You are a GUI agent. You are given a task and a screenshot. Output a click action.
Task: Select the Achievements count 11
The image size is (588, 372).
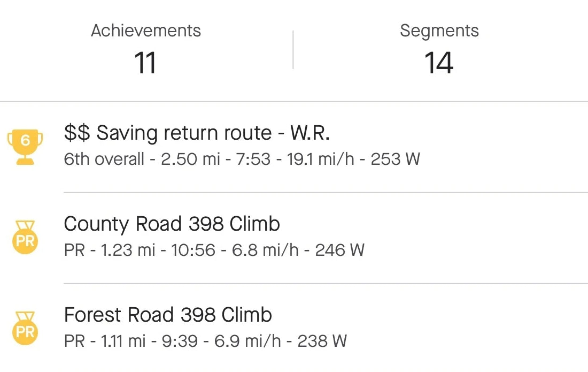click(145, 63)
